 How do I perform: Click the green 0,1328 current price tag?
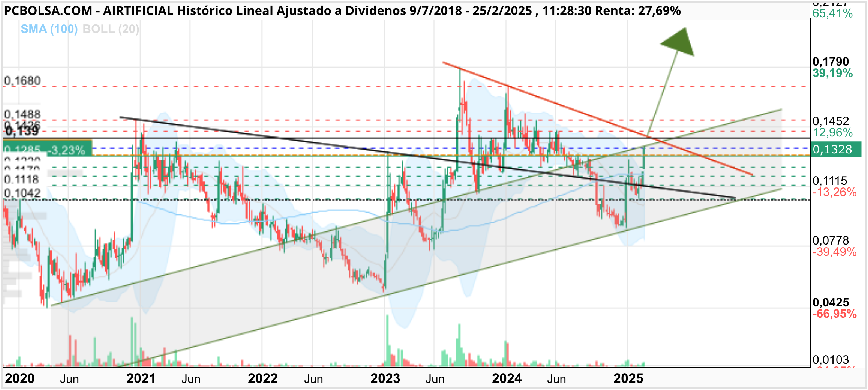(x=835, y=149)
